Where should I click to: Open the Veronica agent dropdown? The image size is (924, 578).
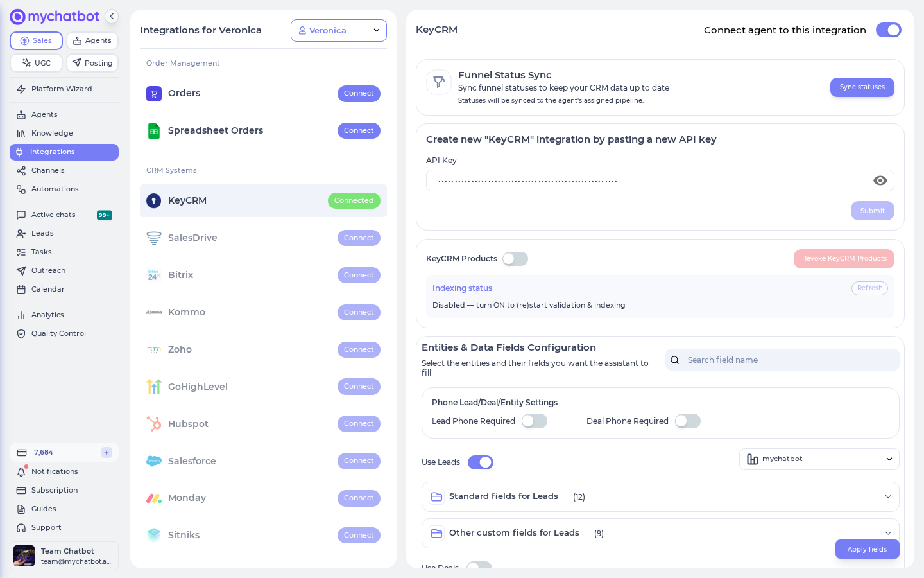coord(339,31)
